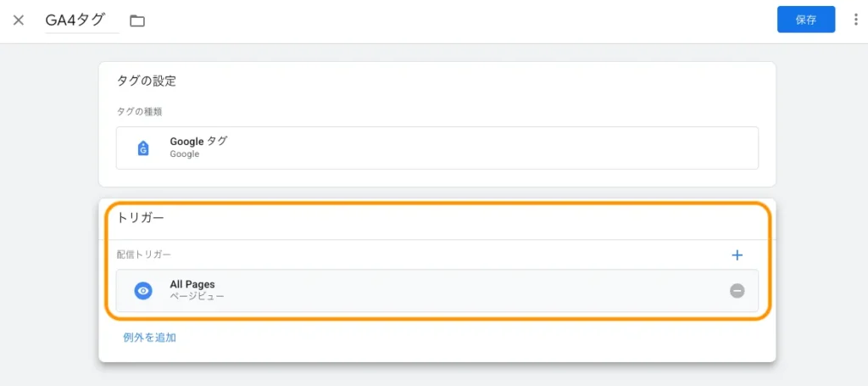Select the 配信トリガー label
Viewport: 868px width, 386px height.
(144, 255)
